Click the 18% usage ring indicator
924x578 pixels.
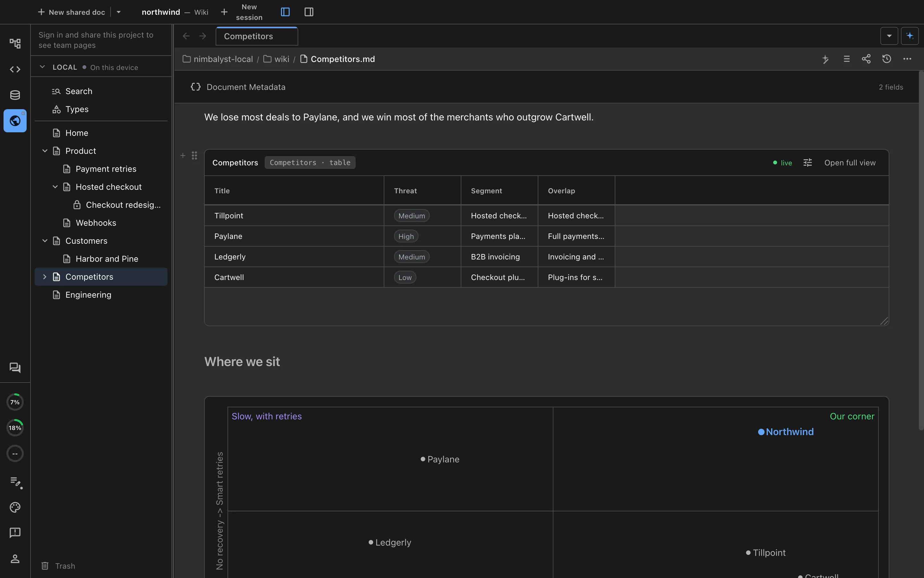pos(15,428)
